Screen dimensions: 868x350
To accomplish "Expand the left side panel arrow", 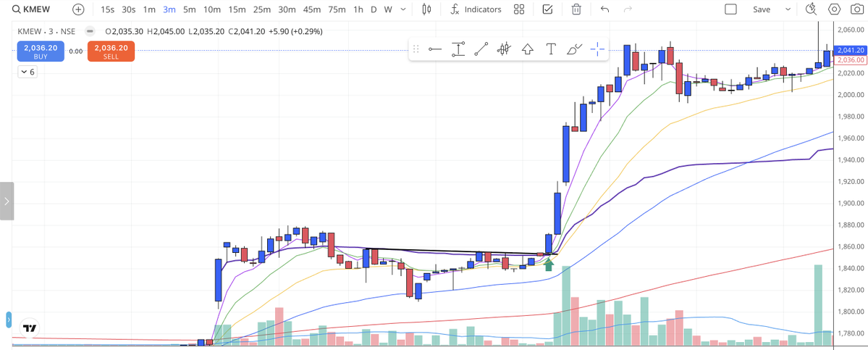I will [x=7, y=201].
